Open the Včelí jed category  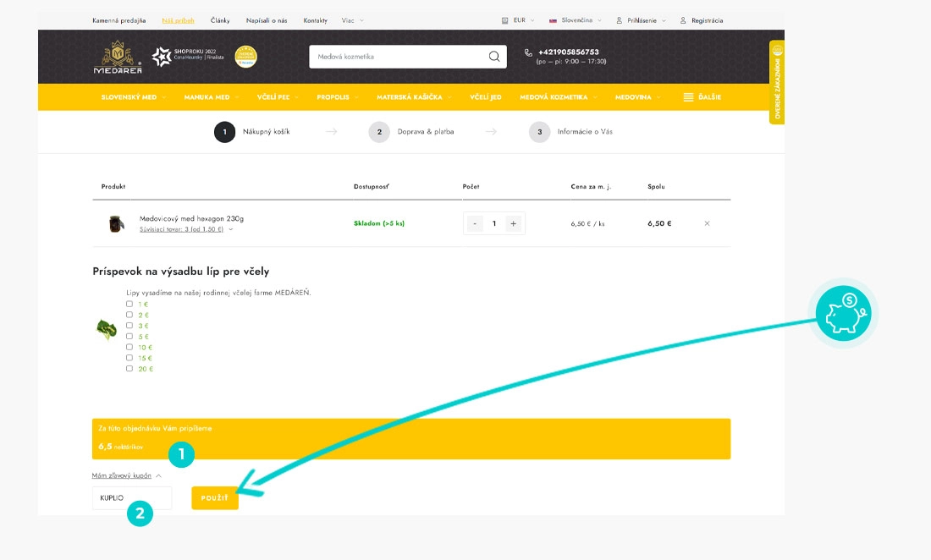pos(486,97)
